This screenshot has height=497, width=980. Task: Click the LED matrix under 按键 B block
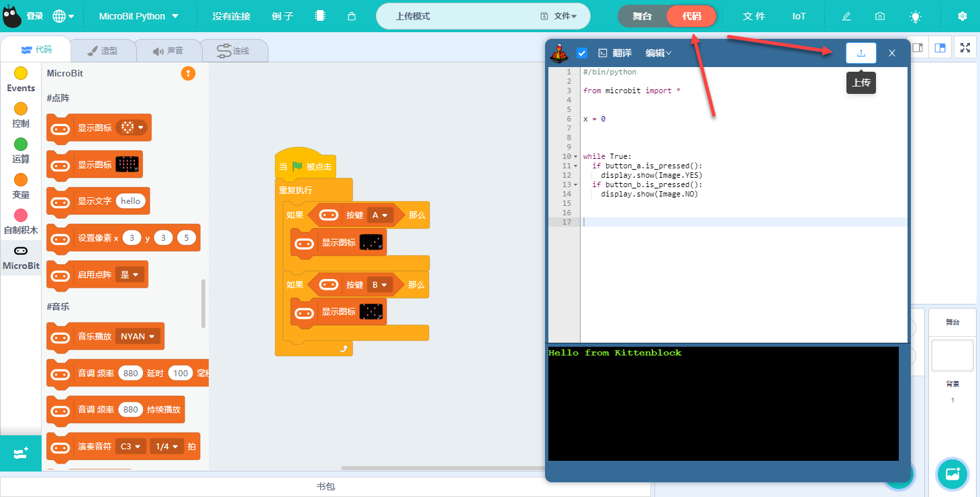(371, 312)
